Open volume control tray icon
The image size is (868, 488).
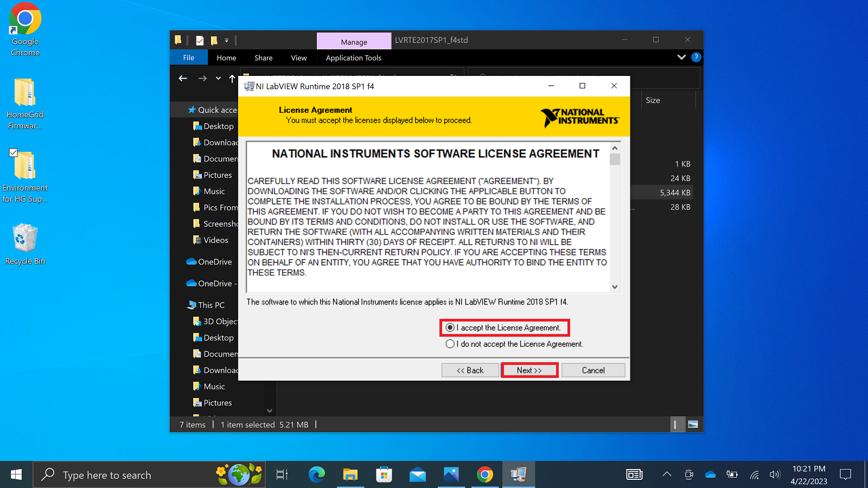[775, 475]
